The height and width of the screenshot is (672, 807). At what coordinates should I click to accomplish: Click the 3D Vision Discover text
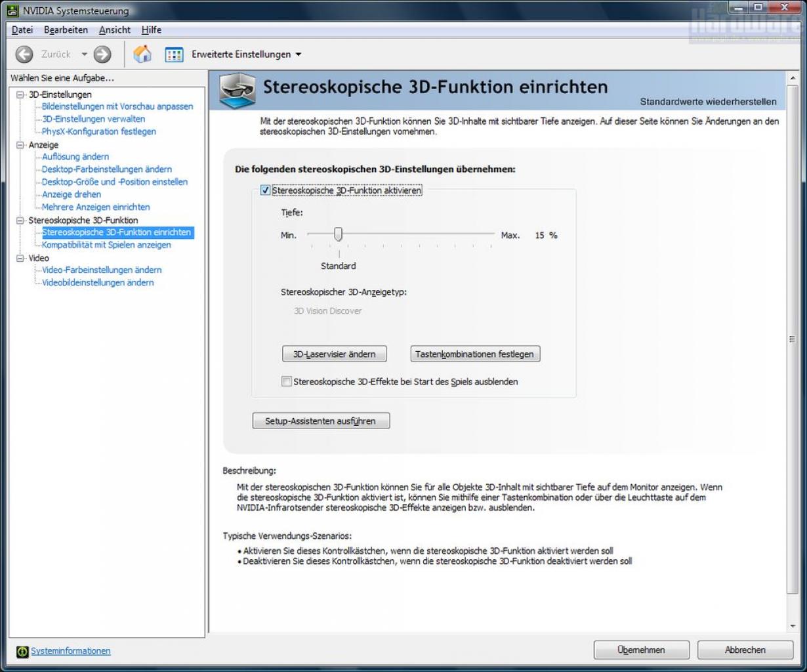point(327,311)
